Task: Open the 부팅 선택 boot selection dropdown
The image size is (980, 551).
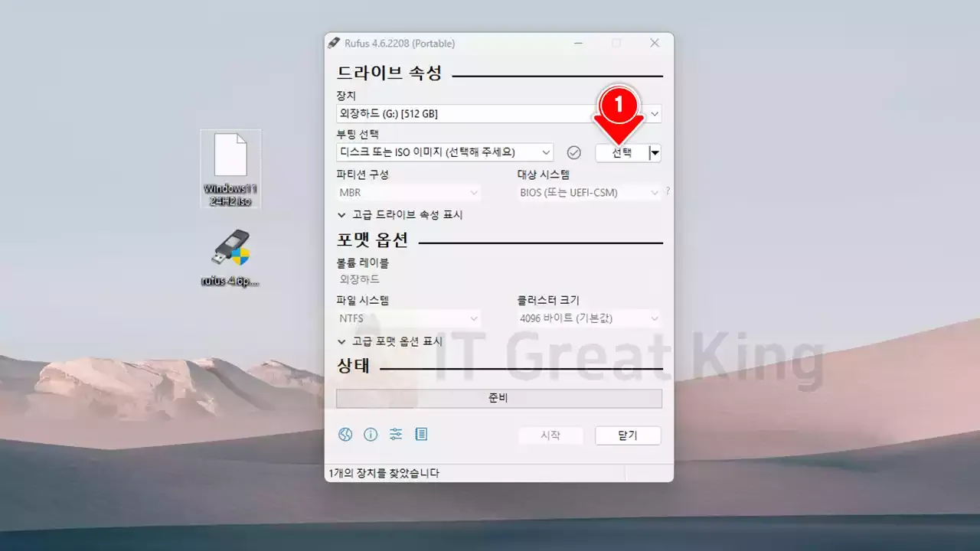Action: (445, 152)
